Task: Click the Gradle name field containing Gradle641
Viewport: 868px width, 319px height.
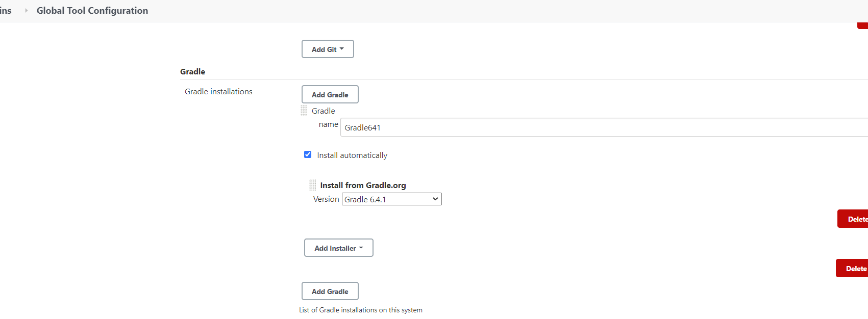Action: 604,127
